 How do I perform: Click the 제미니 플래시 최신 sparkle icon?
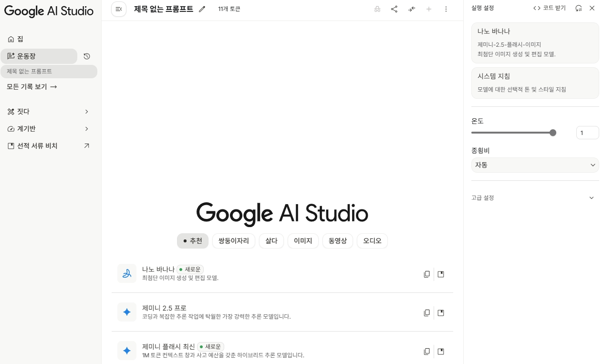127,351
